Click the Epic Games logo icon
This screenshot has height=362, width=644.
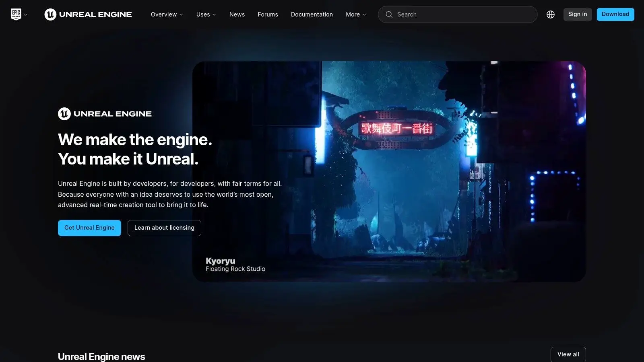click(16, 14)
